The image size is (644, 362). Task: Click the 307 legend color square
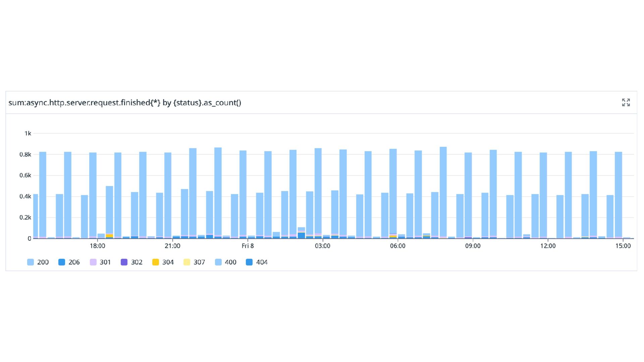[x=187, y=262]
